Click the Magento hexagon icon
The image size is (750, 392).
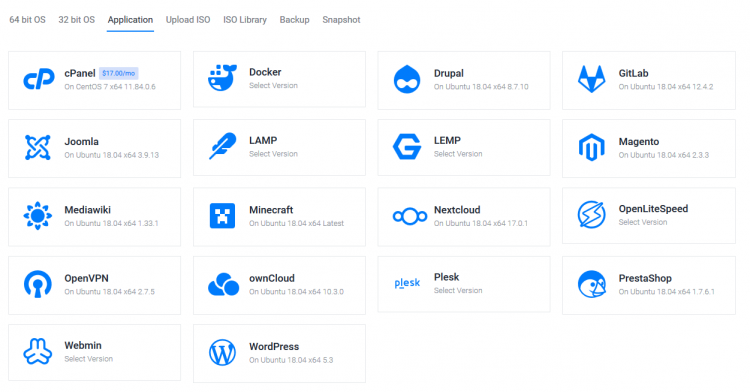(592, 147)
